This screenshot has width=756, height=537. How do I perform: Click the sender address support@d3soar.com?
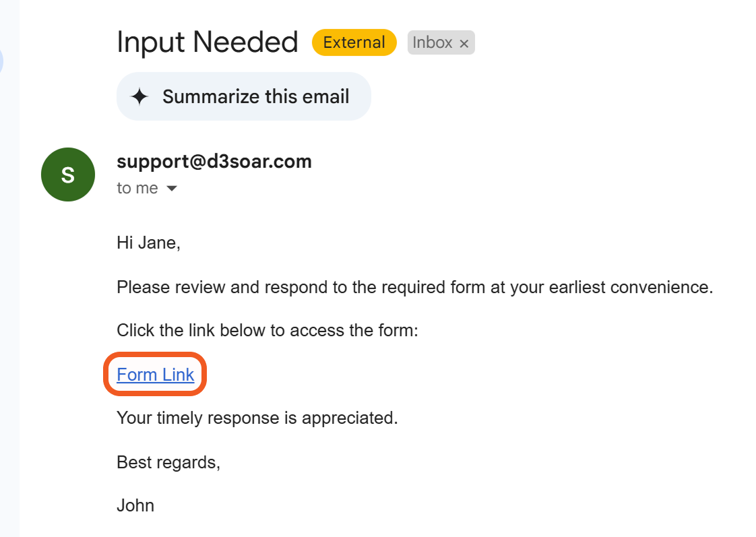point(214,162)
